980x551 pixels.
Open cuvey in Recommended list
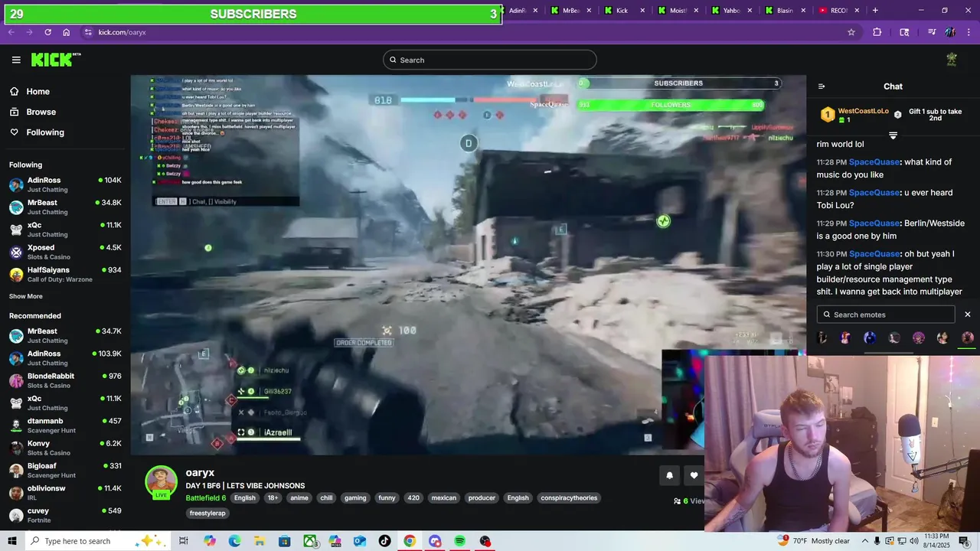click(65, 515)
